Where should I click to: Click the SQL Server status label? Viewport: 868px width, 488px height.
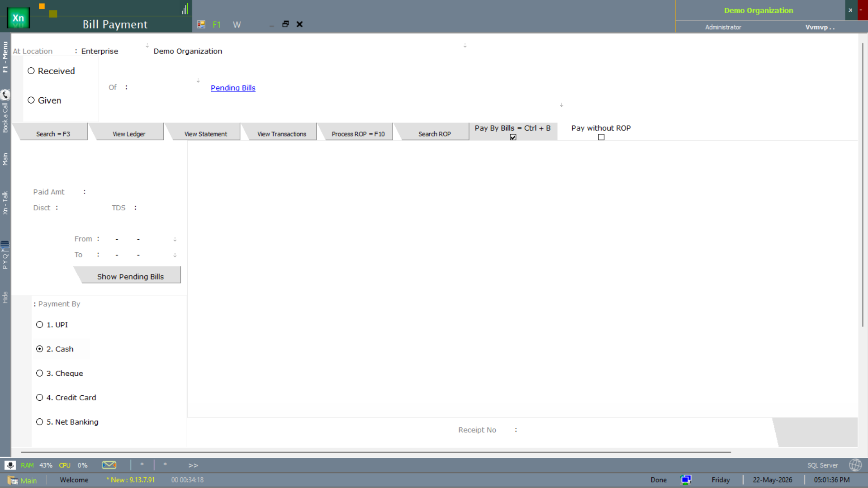click(822, 465)
